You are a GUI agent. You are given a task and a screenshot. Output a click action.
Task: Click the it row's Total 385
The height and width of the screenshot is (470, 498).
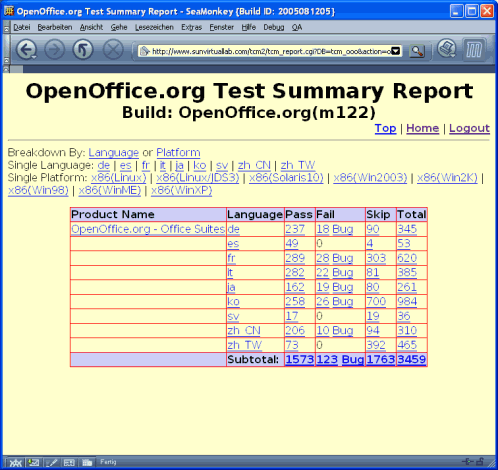[x=407, y=273]
